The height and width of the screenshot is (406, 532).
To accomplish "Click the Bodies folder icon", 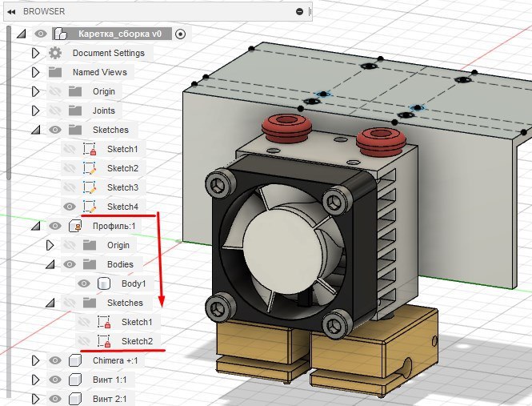I will click(90, 264).
